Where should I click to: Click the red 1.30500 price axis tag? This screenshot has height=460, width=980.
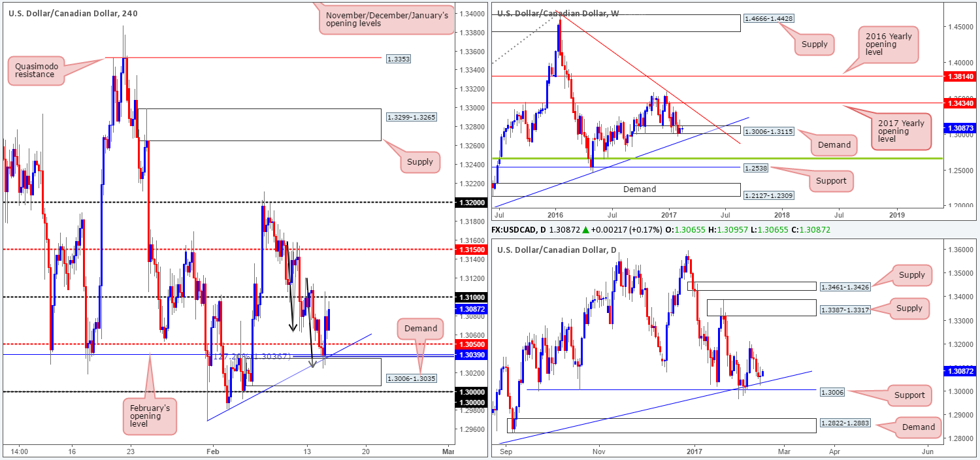coord(470,344)
